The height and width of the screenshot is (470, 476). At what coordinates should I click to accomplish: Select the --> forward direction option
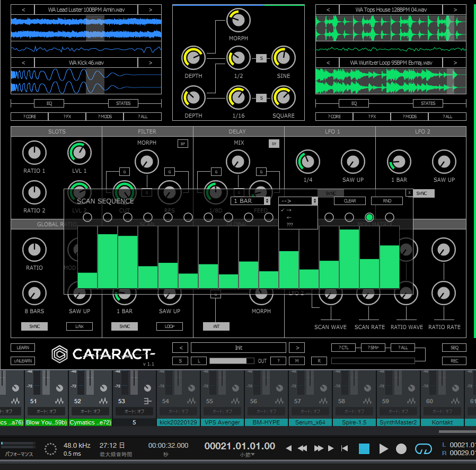pyautogui.click(x=298, y=210)
